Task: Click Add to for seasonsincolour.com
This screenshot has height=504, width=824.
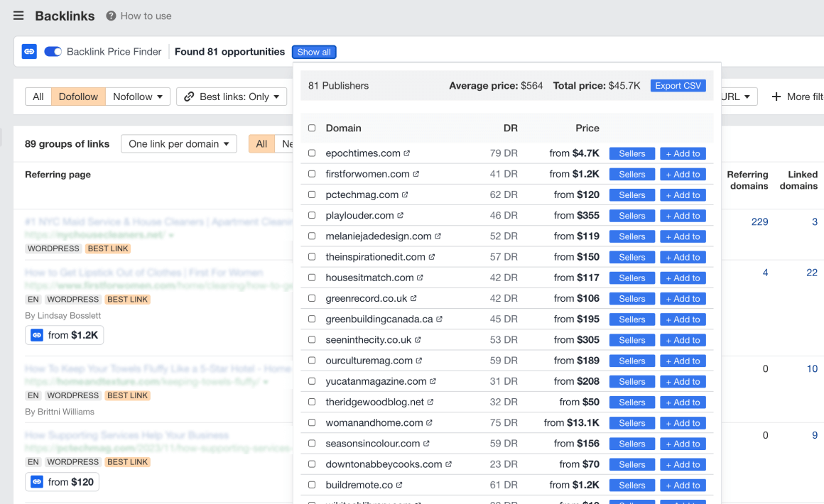Action: pos(683,444)
